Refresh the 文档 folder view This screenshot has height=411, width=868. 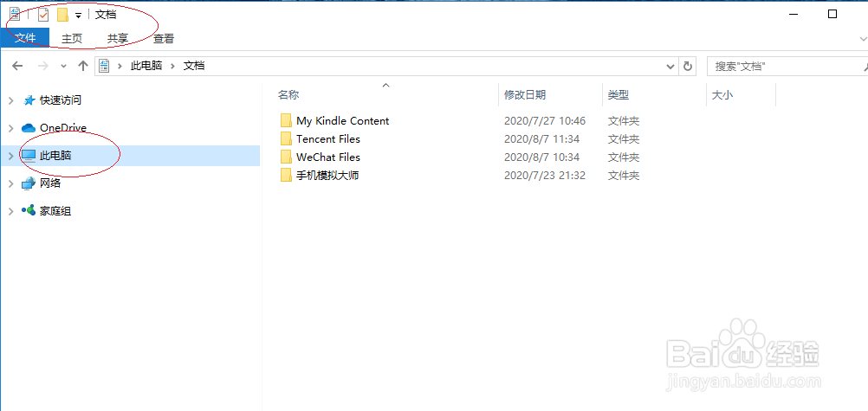point(688,67)
